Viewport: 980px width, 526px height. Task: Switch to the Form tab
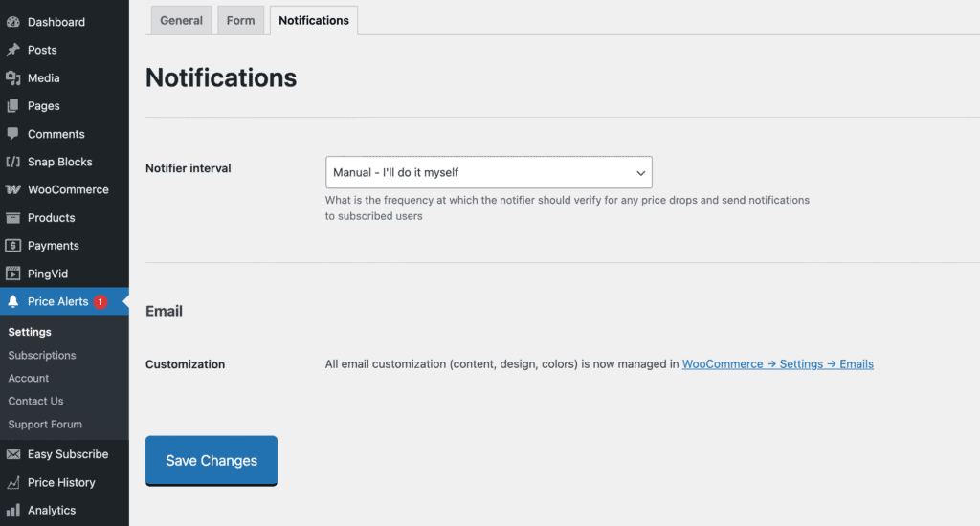pos(240,20)
